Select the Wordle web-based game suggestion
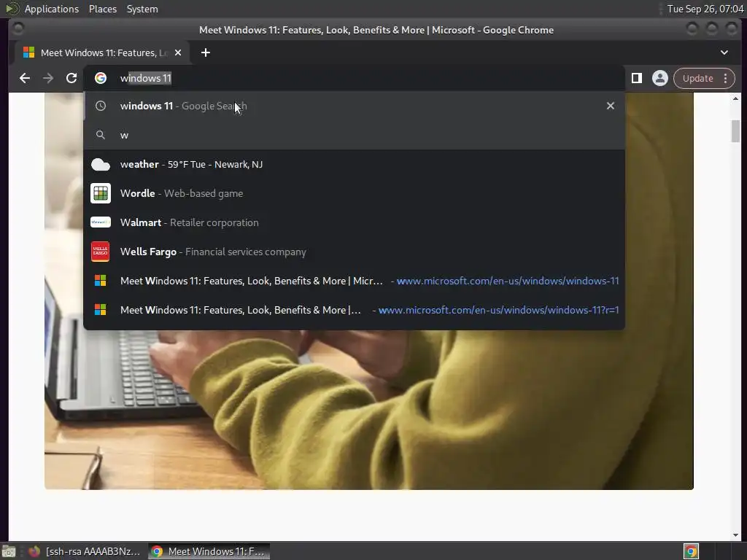 [354, 193]
